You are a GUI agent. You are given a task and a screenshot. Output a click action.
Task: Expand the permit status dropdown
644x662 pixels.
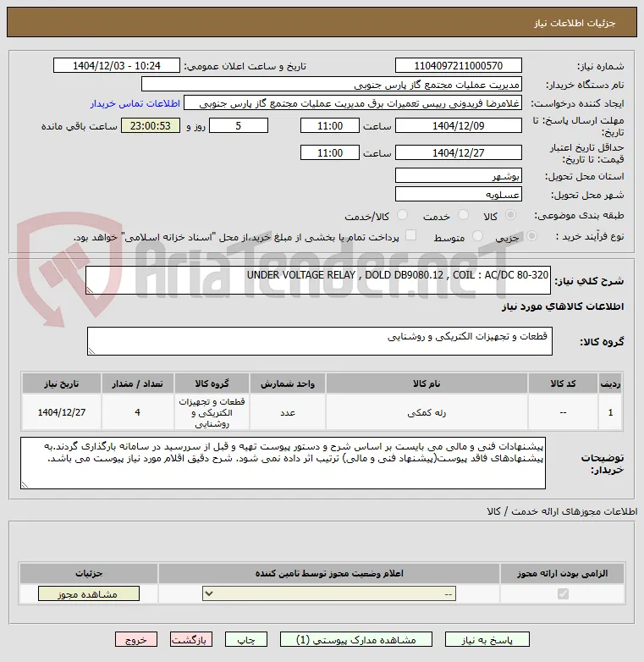pyautogui.click(x=329, y=594)
